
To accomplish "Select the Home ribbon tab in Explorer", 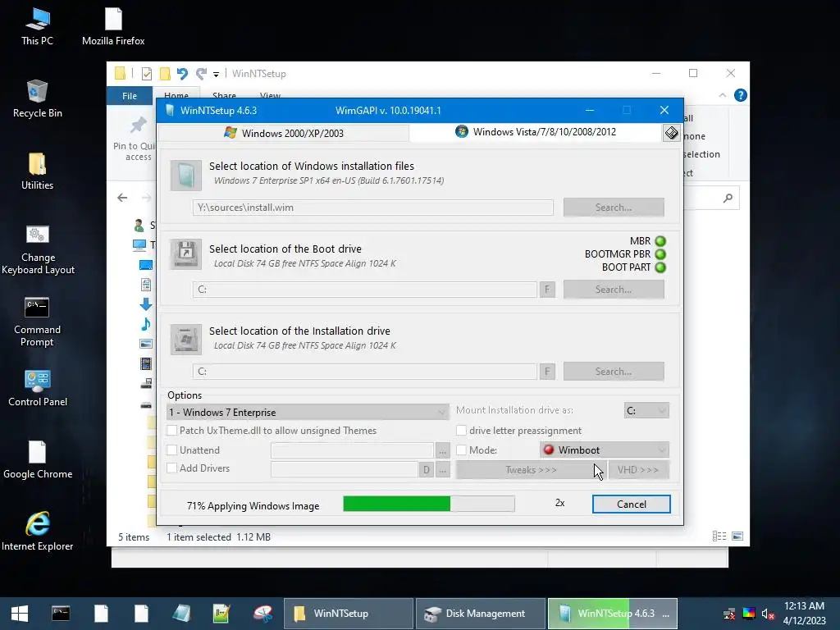I will pyautogui.click(x=176, y=94).
